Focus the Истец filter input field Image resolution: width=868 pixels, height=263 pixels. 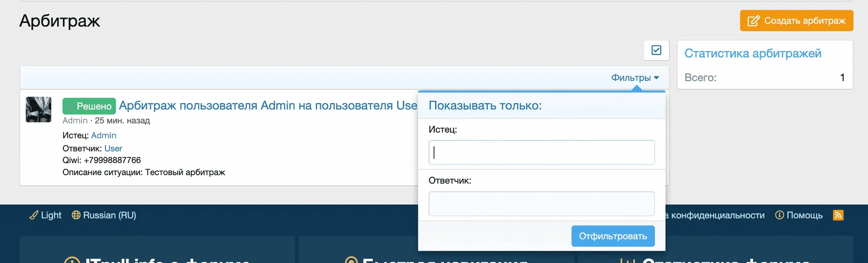[541, 153]
